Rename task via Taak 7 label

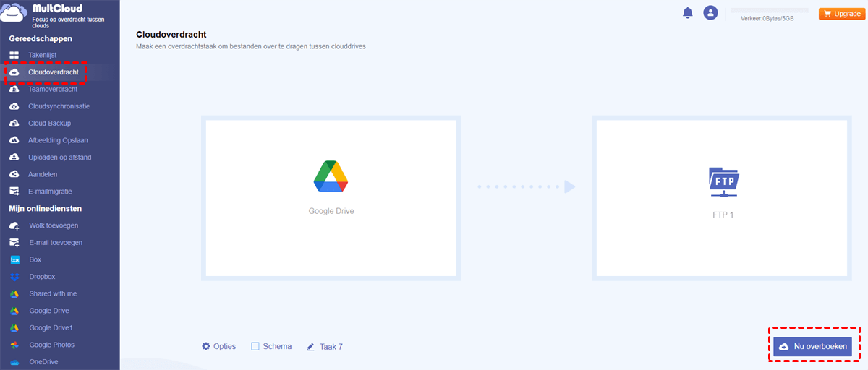point(331,347)
